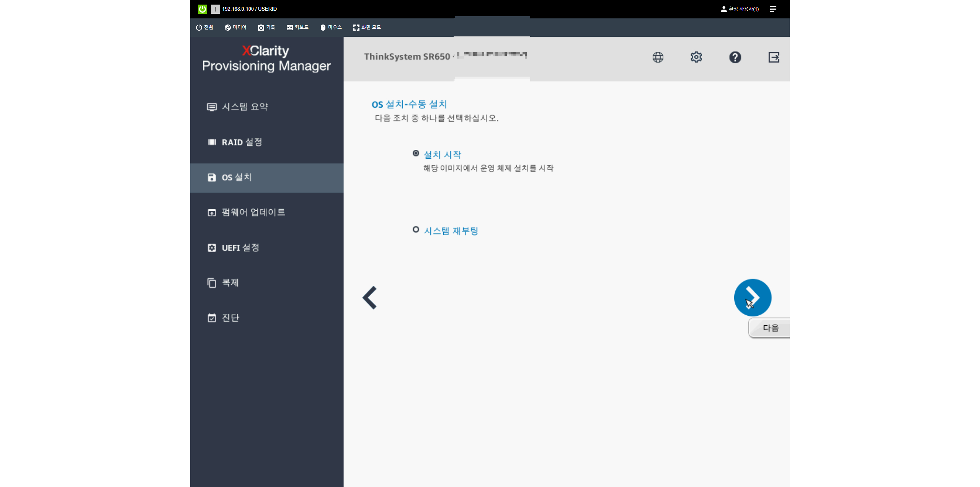
Task: Open the 전원 power menu
Action: 205,27
